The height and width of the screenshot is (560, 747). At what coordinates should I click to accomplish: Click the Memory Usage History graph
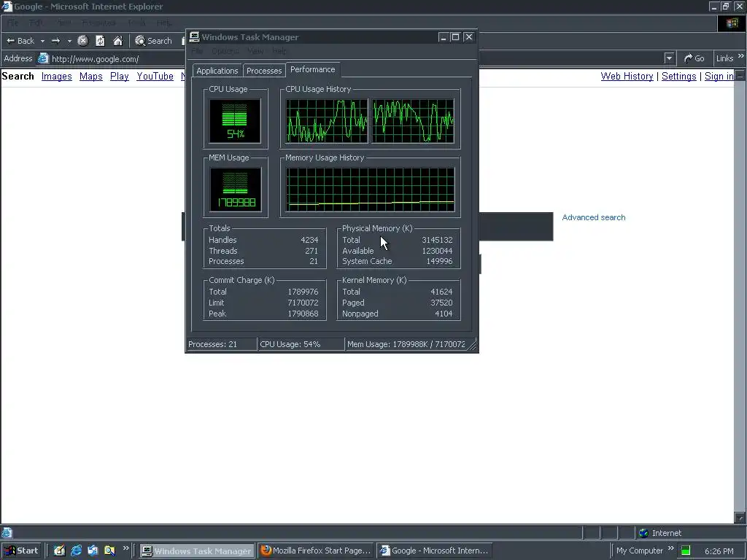click(370, 190)
